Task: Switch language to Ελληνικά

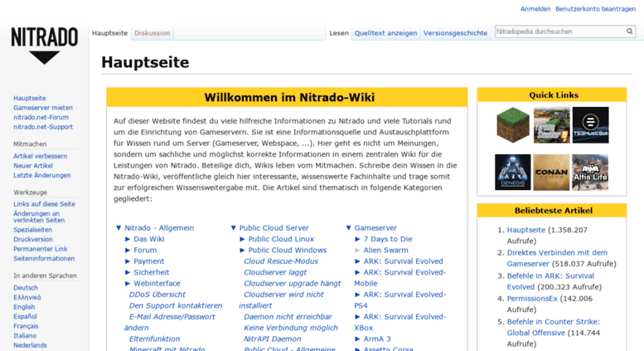Action: click(27, 297)
